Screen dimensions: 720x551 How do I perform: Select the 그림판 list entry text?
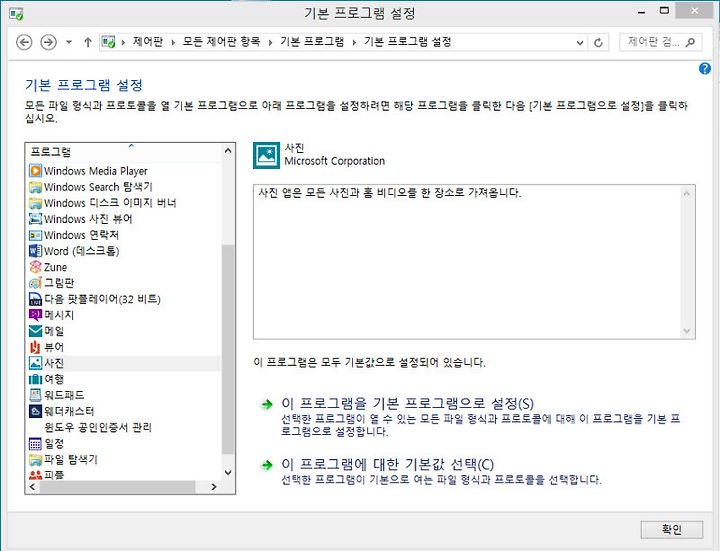(59, 283)
